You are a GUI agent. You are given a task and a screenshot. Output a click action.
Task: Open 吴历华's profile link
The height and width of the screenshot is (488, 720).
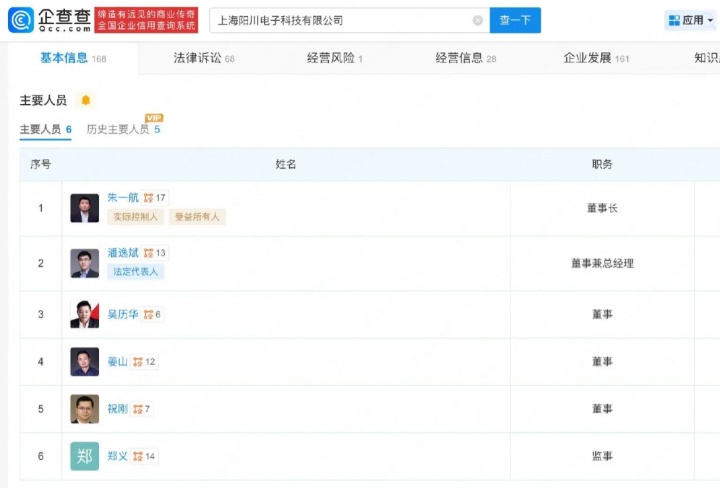pyautogui.click(x=123, y=314)
